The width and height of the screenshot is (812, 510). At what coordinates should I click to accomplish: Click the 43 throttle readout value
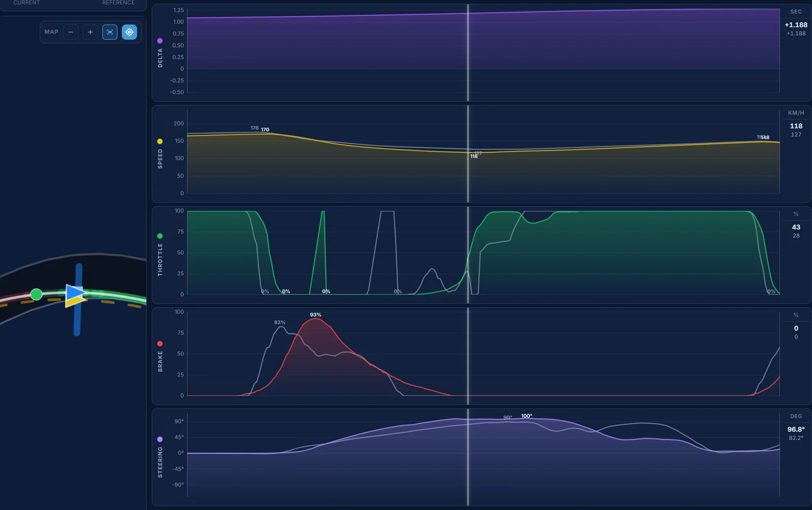pyautogui.click(x=796, y=227)
